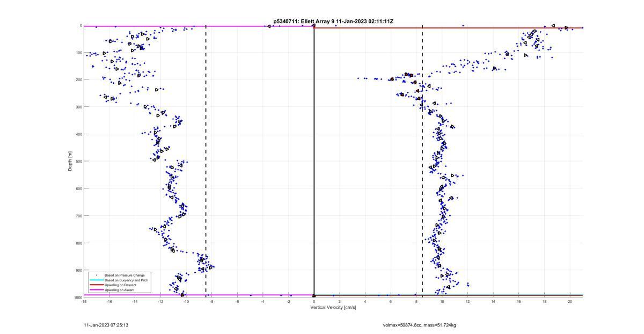The height and width of the screenshot is (334, 644).
Task: Pick the cyan legend line sample
Action: [96, 280]
